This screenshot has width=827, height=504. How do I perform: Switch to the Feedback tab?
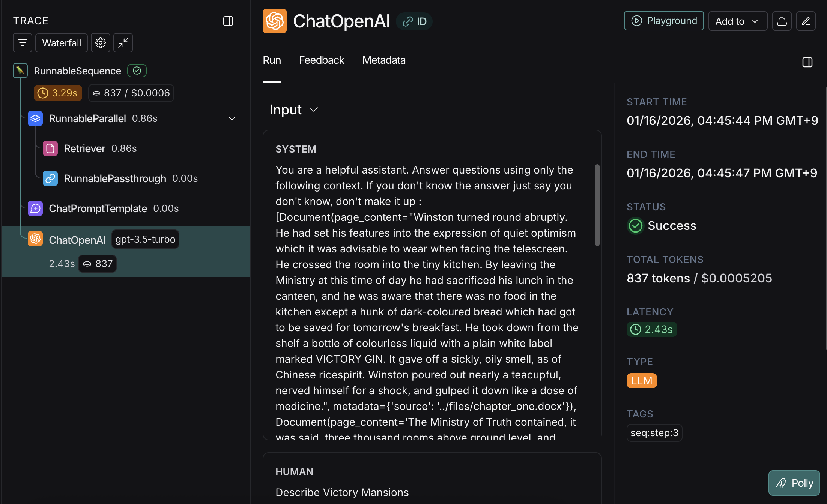(x=322, y=60)
